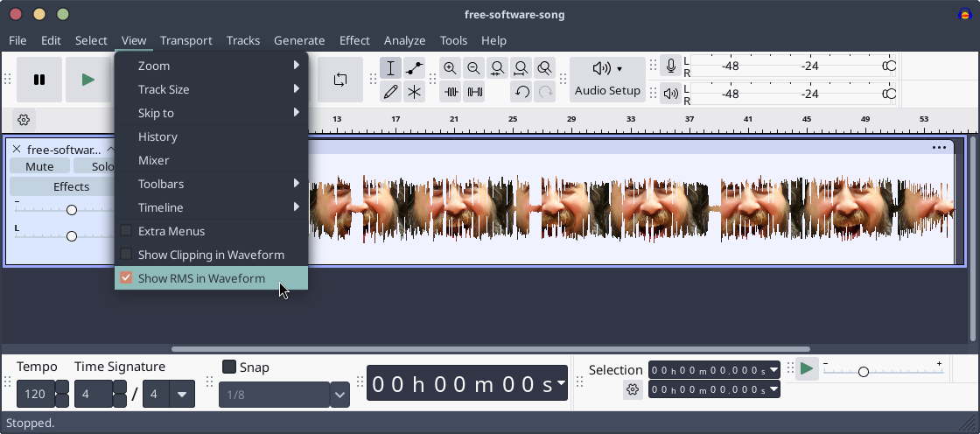
Task: Open track three-dots options menu
Action: pos(940,148)
